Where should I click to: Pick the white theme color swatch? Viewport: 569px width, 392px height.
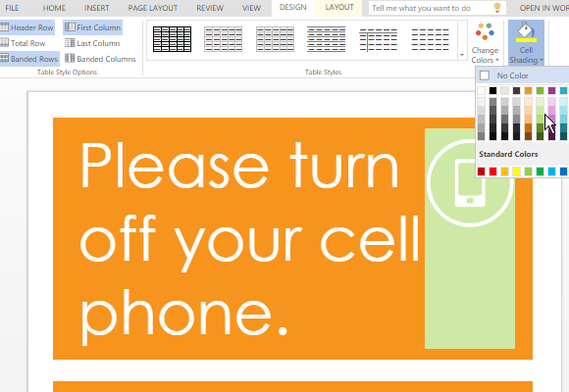(481, 91)
